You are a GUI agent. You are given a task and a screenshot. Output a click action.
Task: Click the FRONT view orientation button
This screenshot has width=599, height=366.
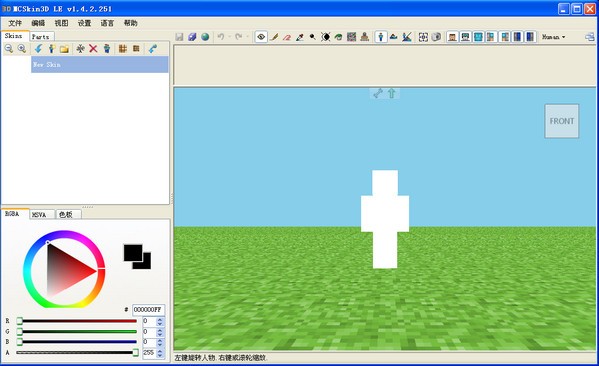(x=562, y=121)
